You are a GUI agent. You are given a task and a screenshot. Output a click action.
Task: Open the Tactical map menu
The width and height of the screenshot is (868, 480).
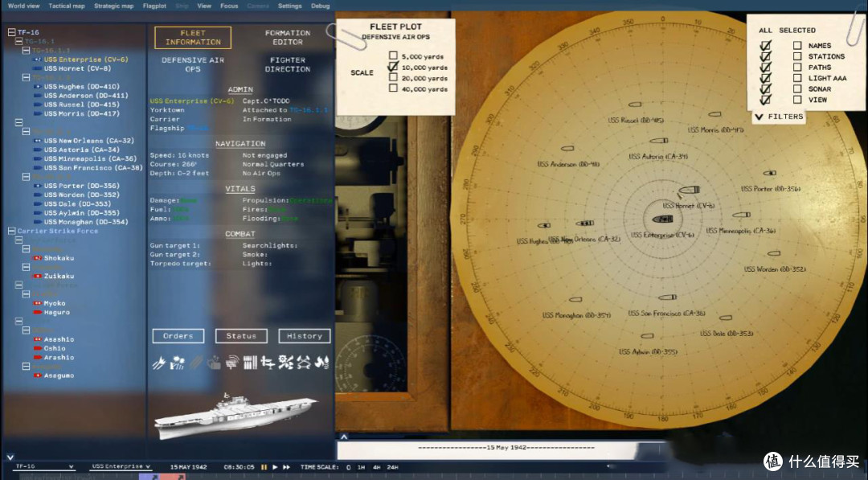(67, 6)
